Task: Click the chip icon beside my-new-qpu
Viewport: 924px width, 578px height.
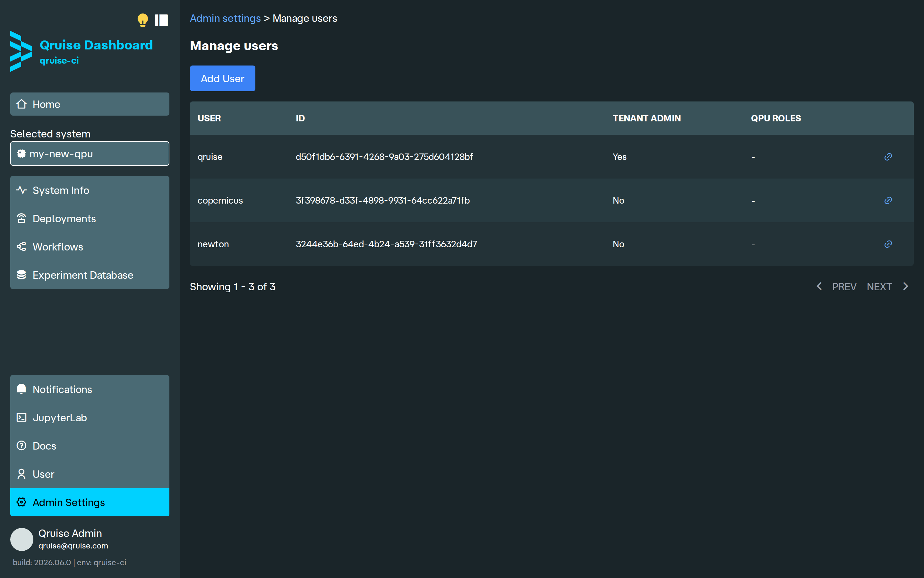Action: point(21,154)
